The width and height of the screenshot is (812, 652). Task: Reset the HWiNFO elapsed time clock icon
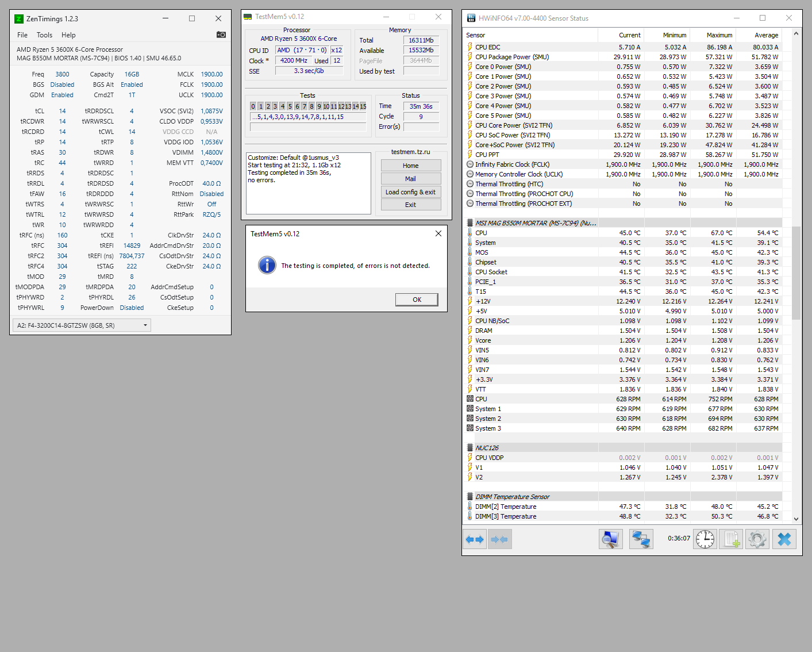[705, 539]
